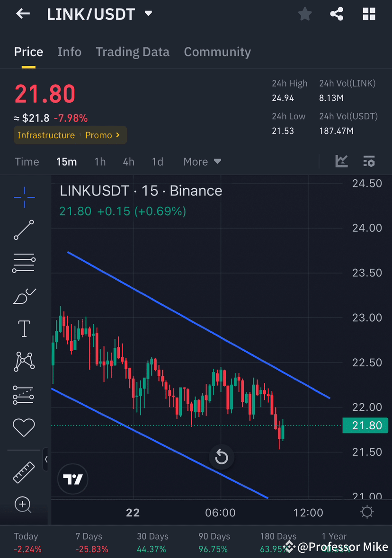
Task: Switch to the Trading Data tab
Action: click(133, 52)
